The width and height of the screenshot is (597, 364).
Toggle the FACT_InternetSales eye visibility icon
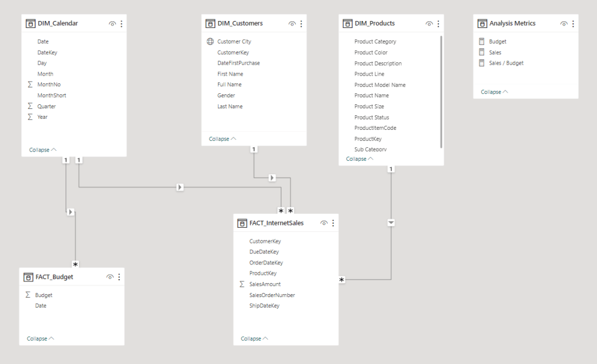point(324,223)
